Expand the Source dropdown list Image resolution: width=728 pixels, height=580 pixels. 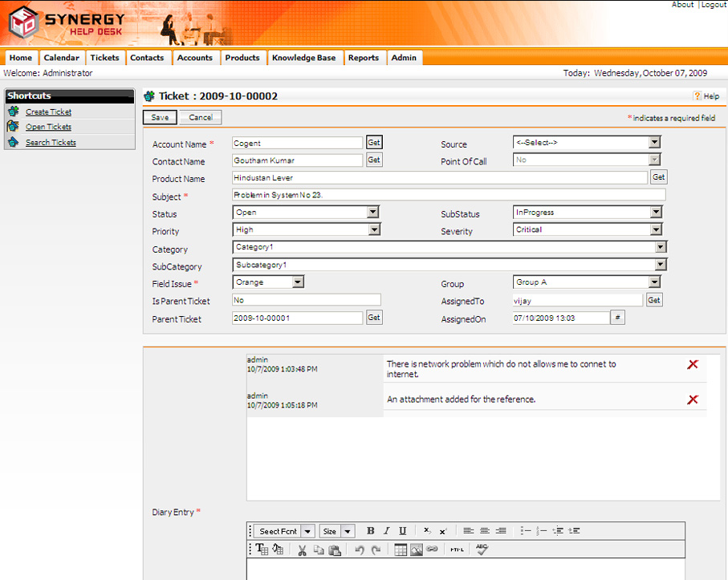[655, 143]
